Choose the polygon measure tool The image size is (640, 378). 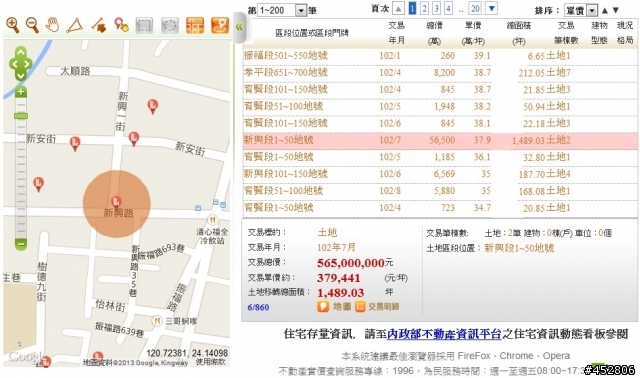[x=75, y=25]
